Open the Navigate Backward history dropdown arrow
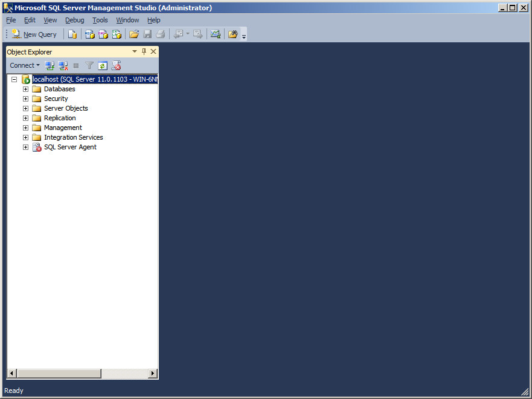 pos(188,34)
